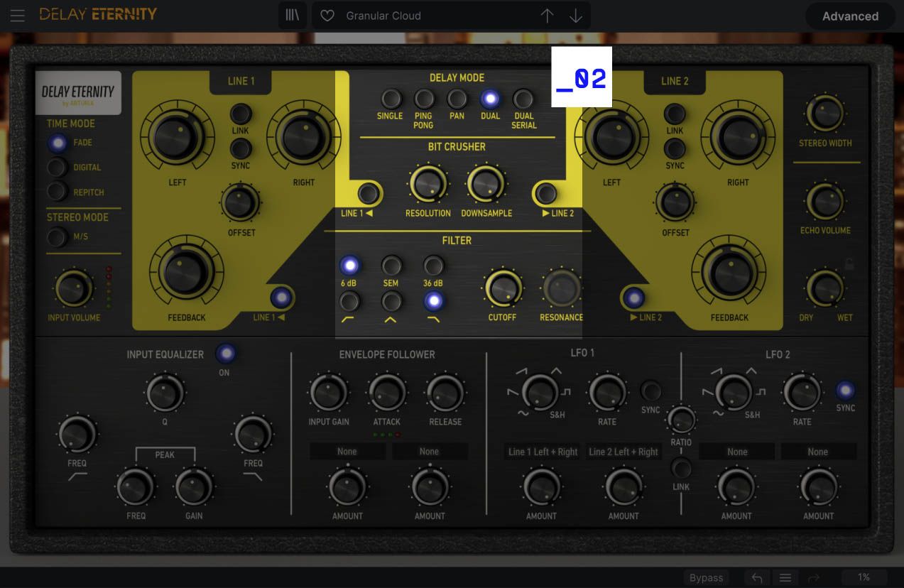Toggle LFO 1 Sync button
904x588 pixels.
click(650, 391)
